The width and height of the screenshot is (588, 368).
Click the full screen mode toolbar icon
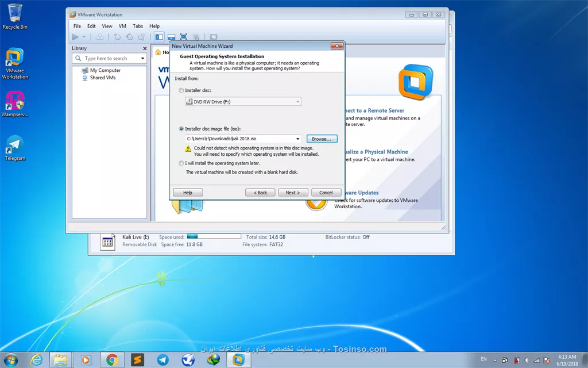[183, 37]
